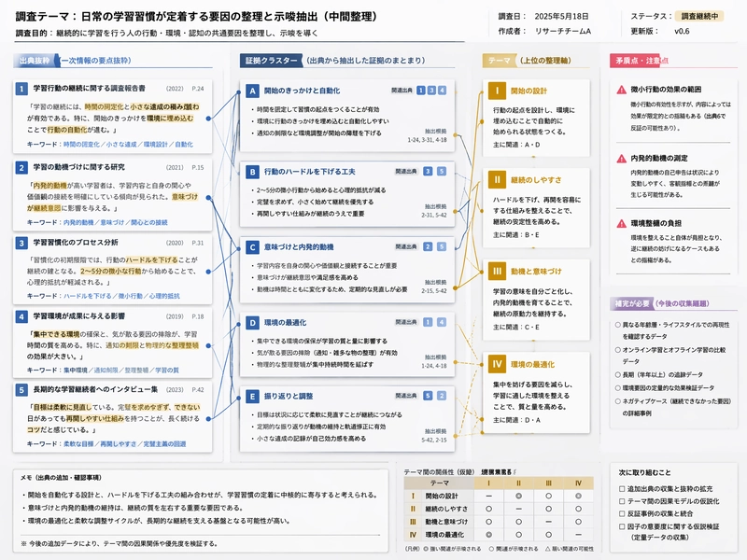Click the 調査継続中 status badge
This screenshot has height=560, width=747.
pos(699,16)
